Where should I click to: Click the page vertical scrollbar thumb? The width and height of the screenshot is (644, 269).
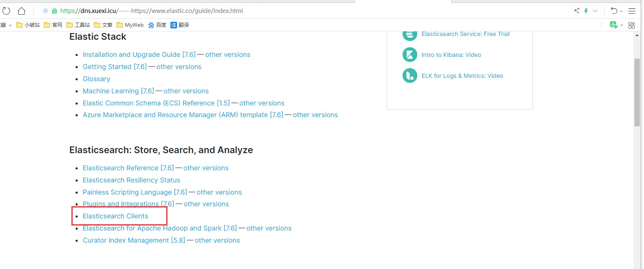(x=637, y=92)
